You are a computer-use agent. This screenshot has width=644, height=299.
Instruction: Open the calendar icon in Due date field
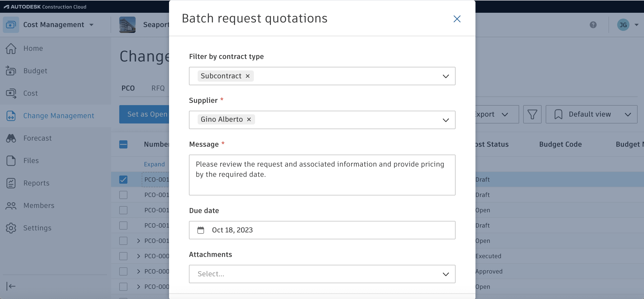tap(201, 230)
